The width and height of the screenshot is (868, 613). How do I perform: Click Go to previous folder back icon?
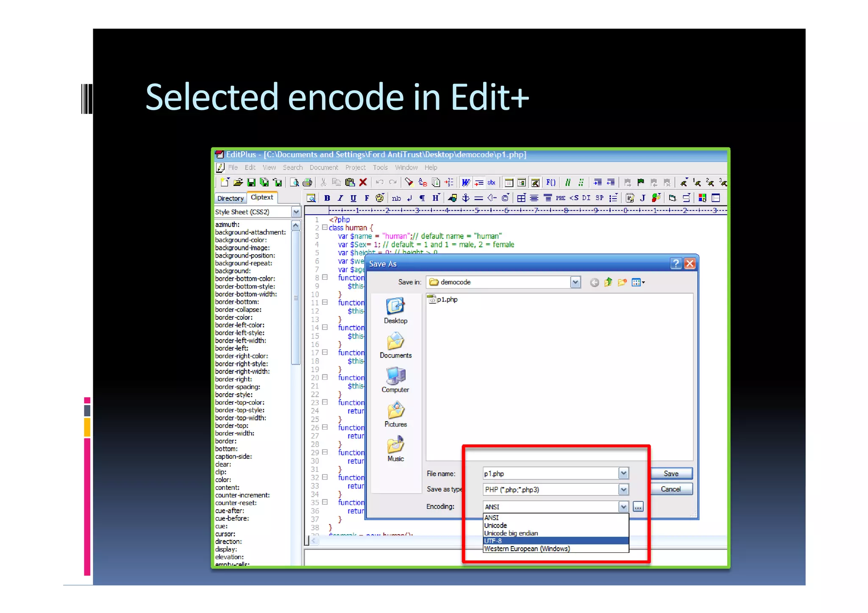(x=595, y=283)
